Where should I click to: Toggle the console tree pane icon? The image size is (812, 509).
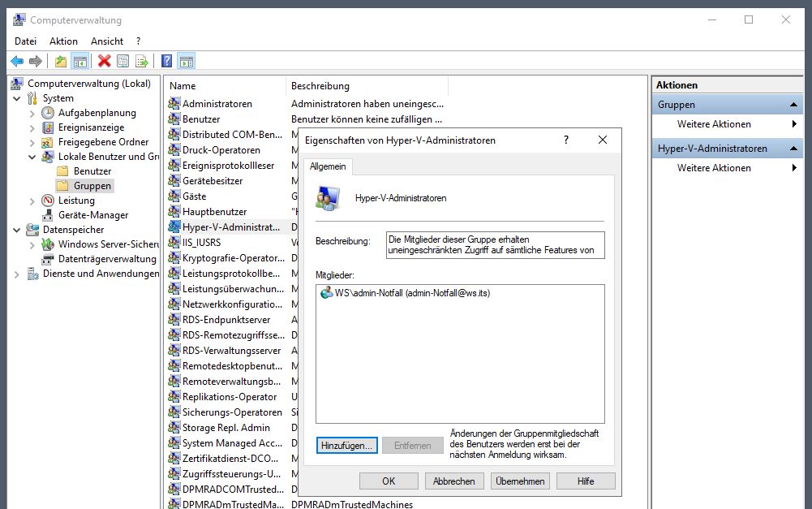[x=79, y=61]
